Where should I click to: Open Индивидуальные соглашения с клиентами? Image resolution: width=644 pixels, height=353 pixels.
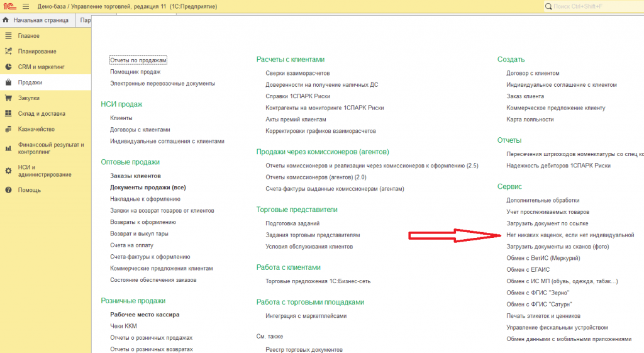pos(167,141)
